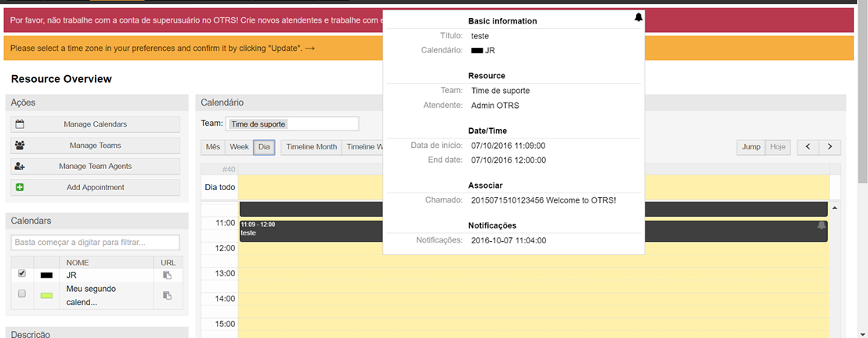Viewport: 868px width, 338px height.
Task: Click the bell icon in the appointment popup
Action: [638, 17]
